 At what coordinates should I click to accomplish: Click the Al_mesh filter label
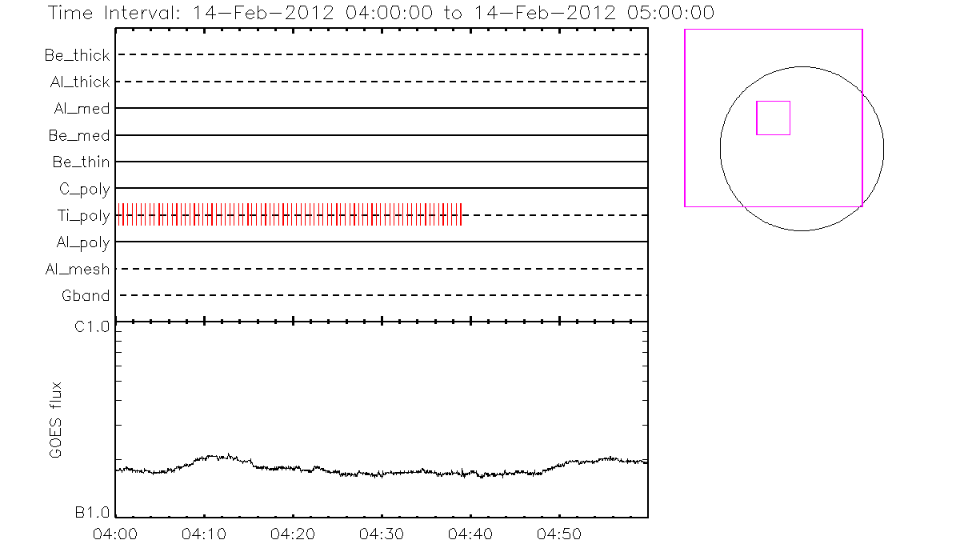78,270
